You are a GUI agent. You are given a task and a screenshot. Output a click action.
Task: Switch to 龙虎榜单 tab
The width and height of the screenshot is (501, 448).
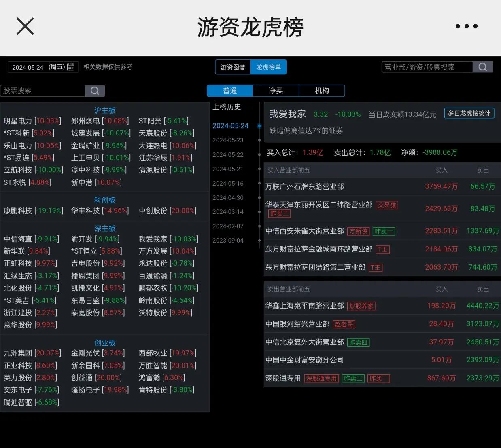point(269,67)
